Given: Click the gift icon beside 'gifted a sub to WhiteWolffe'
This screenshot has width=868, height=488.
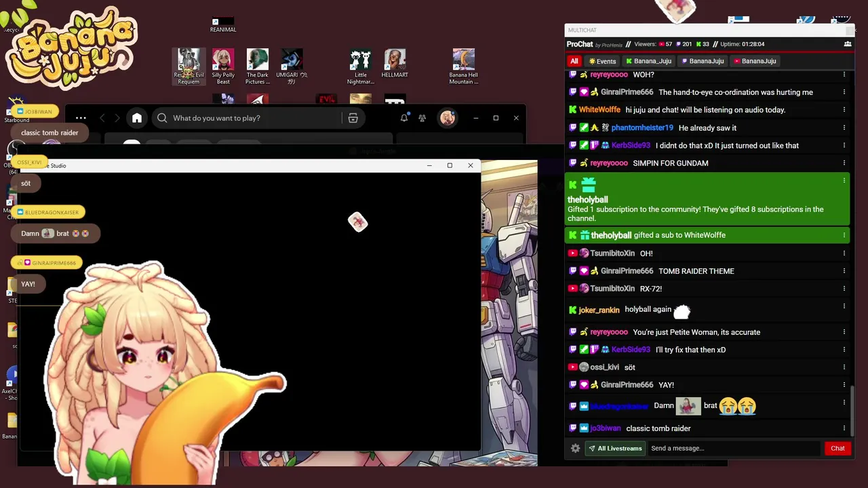Looking at the screenshot, I should (x=585, y=235).
